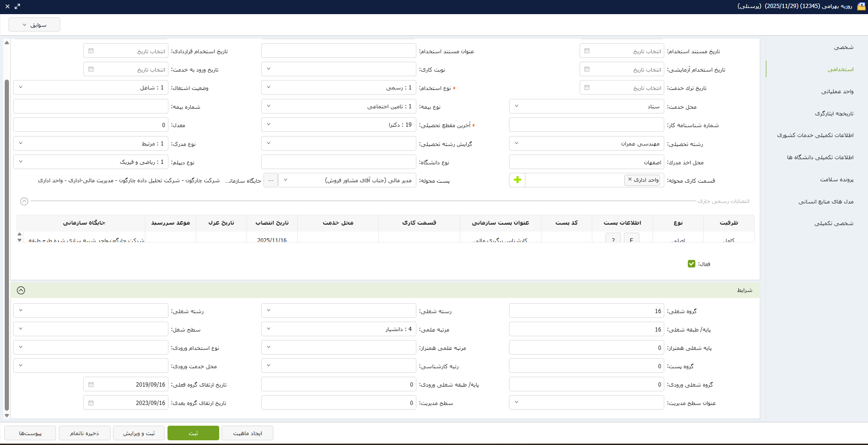Open calendar icon for تاریخ ترک خدمت
The height and width of the screenshot is (445, 868).
click(x=587, y=88)
